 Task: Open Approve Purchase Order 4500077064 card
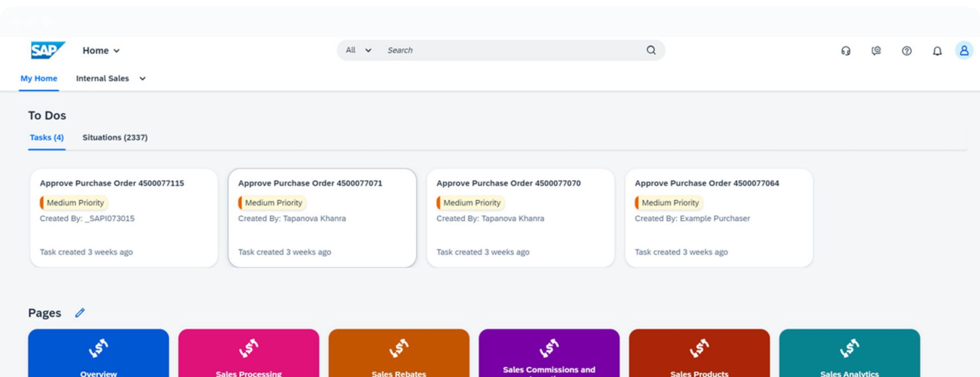tap(719, 217)
